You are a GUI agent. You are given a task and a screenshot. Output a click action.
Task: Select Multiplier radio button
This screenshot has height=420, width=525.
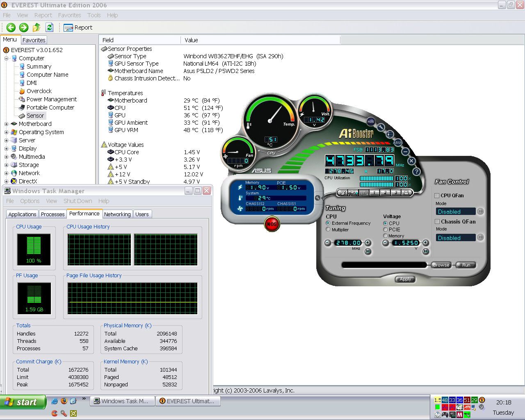click(x=328, y=230)
